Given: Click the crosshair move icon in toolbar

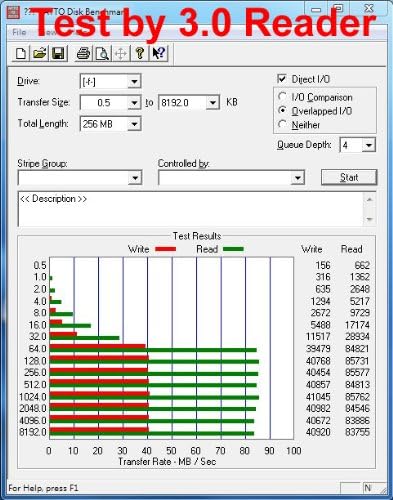Looking at the screenshot, I should tap(121, 53).
